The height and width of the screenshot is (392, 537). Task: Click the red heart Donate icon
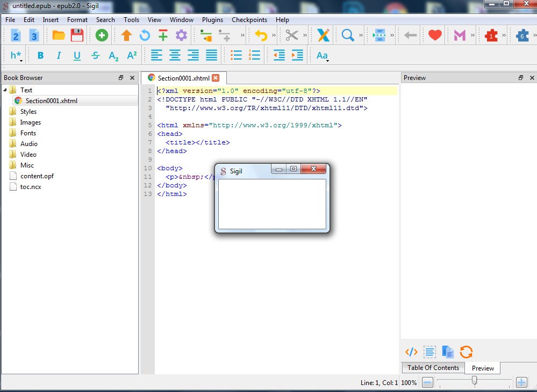pos(435,35)
